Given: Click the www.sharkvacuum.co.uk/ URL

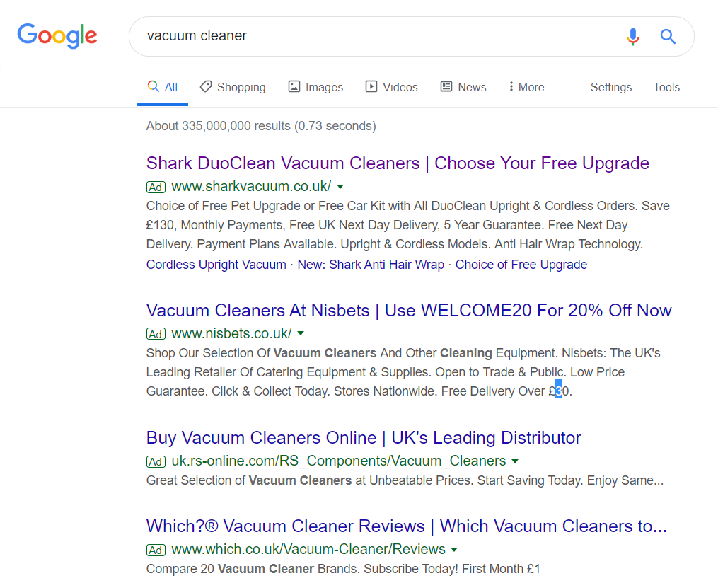Looking at the screenshot, I should click(x=251, y=187).
